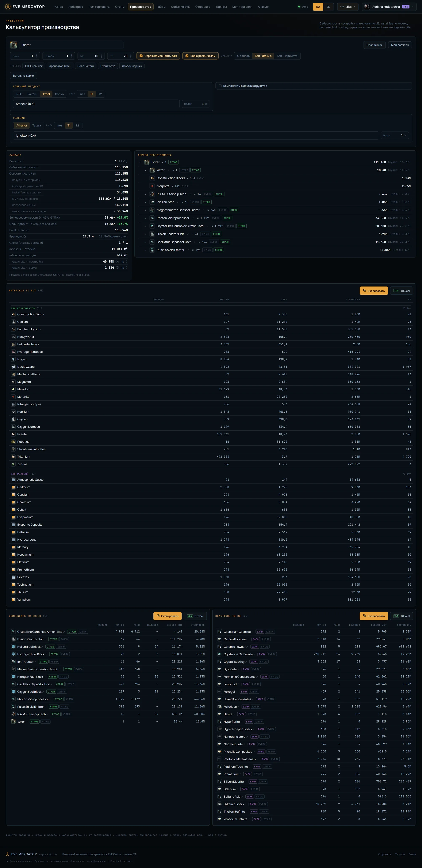Screen dimensions: 422x868
Task: Open Adriana Kotletochka's profile avatar
Action: [367, 7]
